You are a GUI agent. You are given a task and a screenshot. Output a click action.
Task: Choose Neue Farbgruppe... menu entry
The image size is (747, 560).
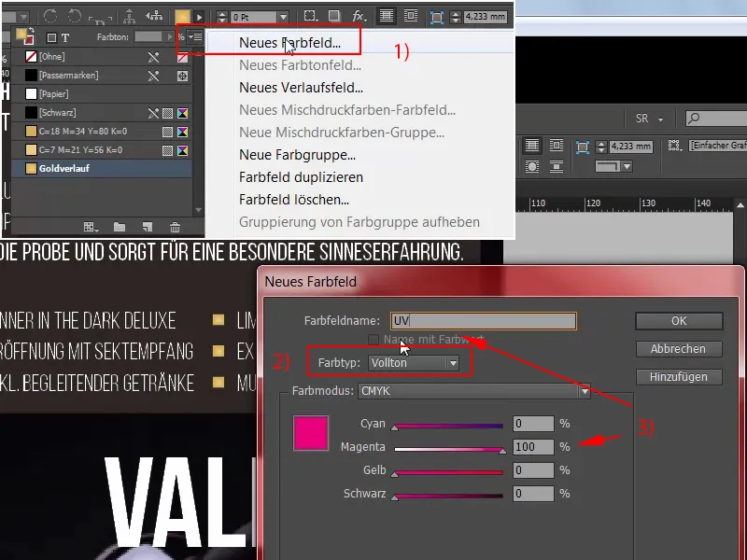297,155
